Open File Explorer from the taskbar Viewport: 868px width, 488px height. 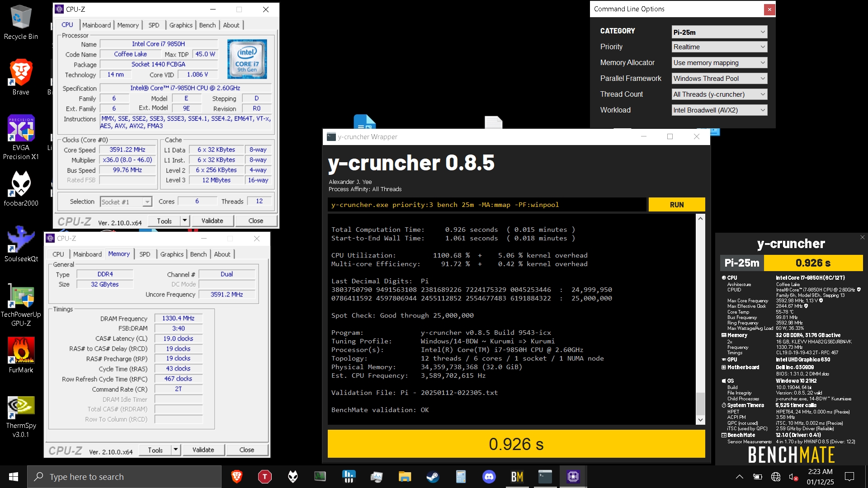[x=405, y=477]
